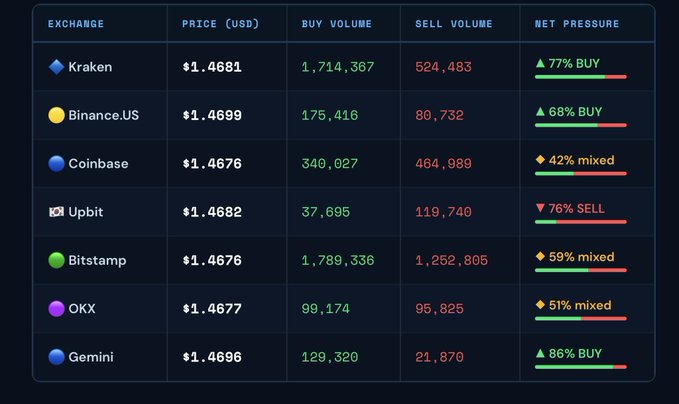Click the Coinbase blue circle icon

[x=56, y=164]
